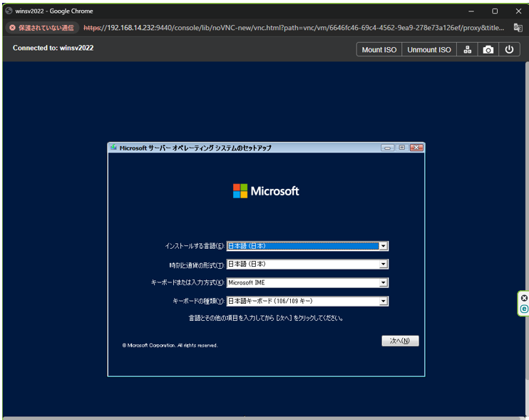Click the 時刻と通貨の形式(T) label
Viewport: 529px width, 420px height.
pos(197,265)
